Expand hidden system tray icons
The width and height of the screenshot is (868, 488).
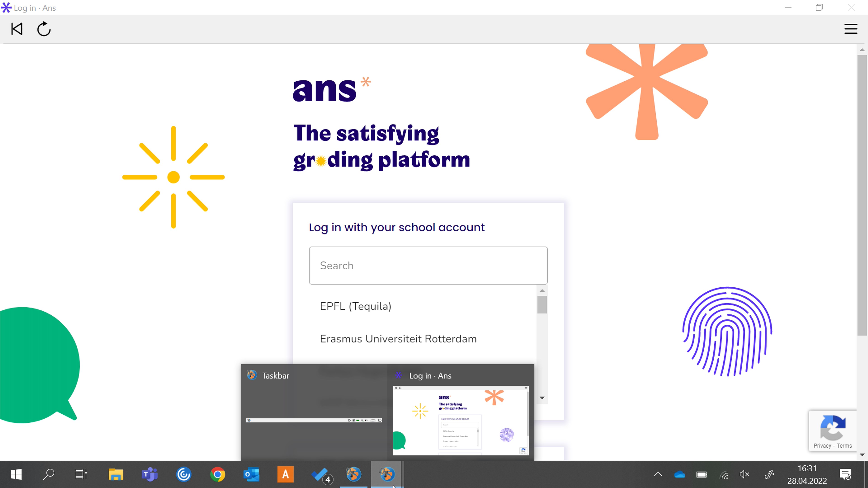(658, 474)
